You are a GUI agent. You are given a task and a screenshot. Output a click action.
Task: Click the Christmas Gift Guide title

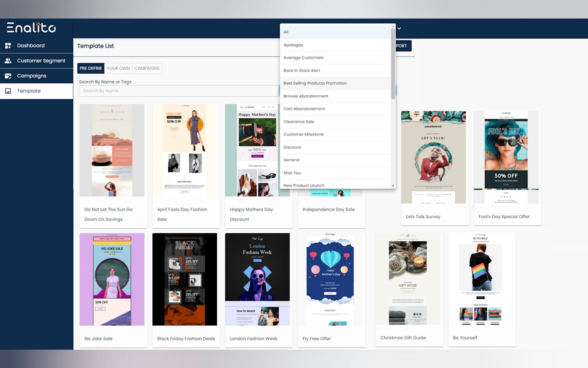[403, 338]
